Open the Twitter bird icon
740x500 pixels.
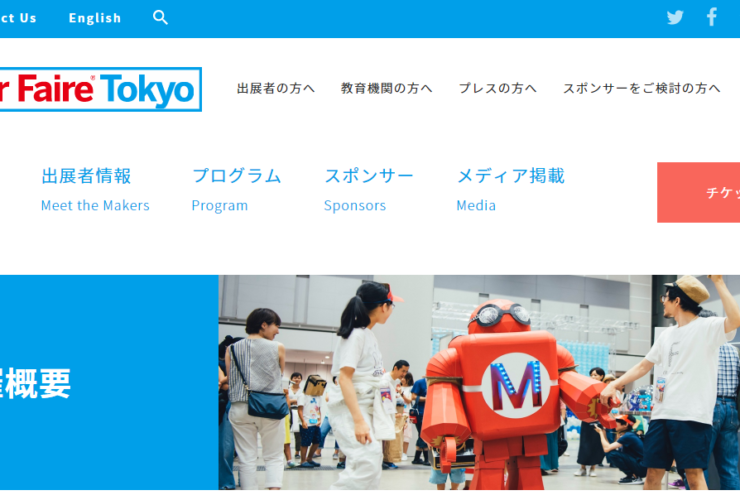pos(675,17)
